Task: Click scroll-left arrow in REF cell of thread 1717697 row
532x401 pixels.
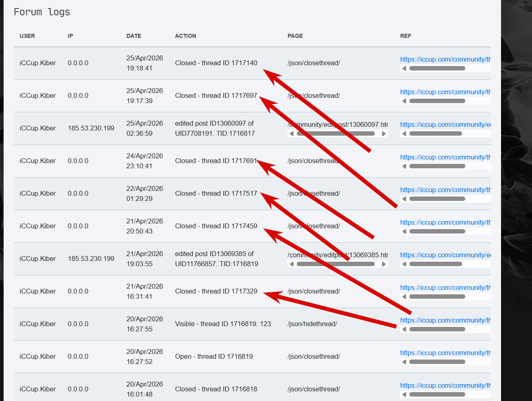Action: (405, 101)
